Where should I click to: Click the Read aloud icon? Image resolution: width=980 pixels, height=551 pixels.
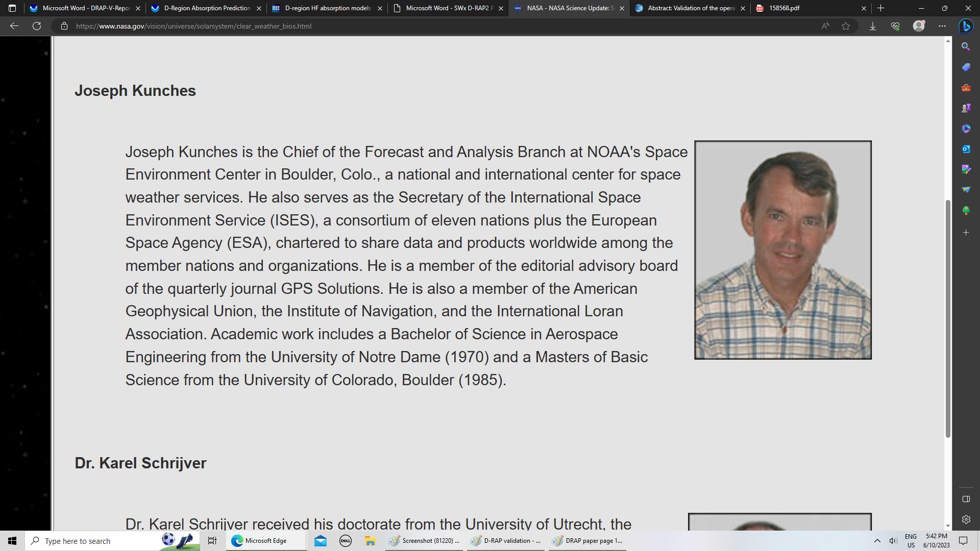[x=825, y=26]
